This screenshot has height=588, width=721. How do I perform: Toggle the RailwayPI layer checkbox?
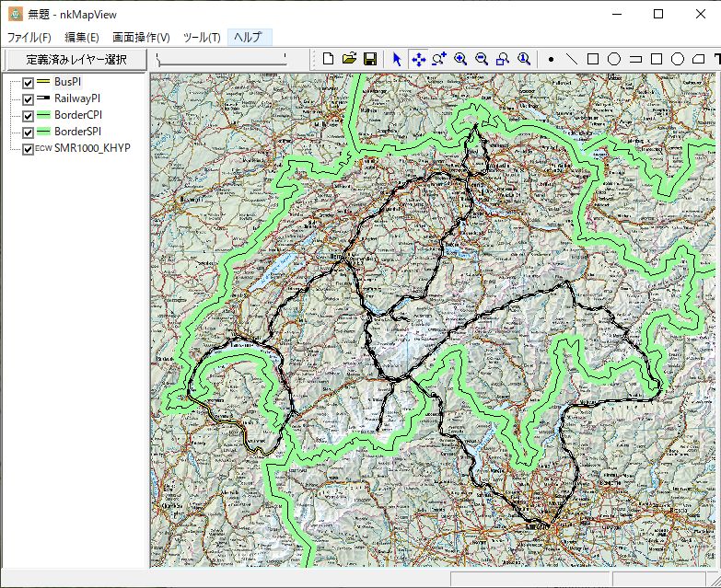(28, 99)
